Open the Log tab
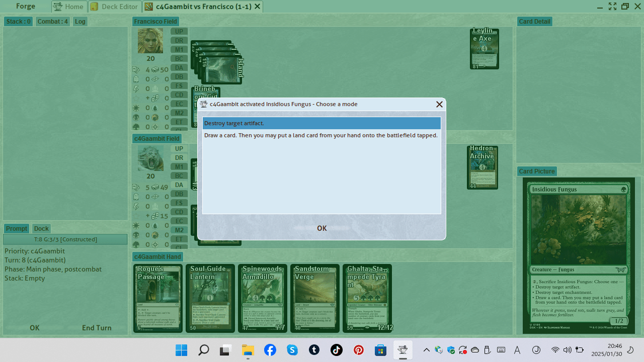This screenshot has height=362, width=644. coord(80,21)
